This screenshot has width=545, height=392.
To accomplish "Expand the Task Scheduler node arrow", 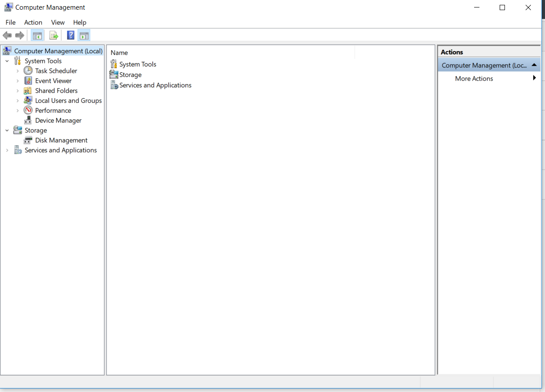I will 18,71.
